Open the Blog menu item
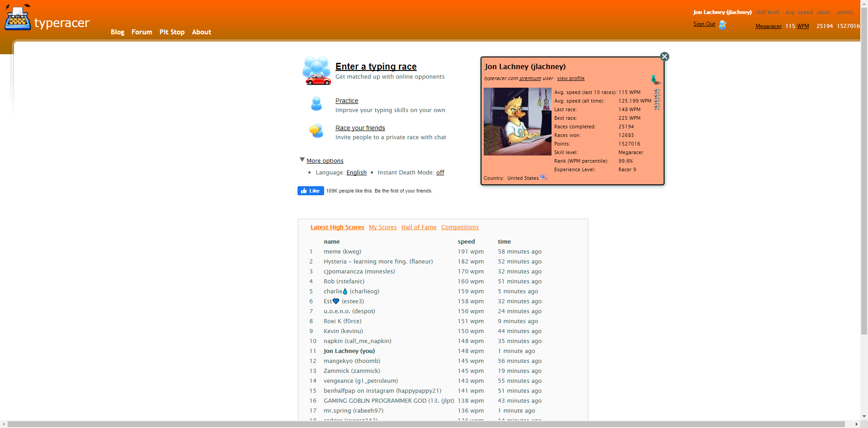Viewport: 868px width, 428px height. [x=118, y=32]
